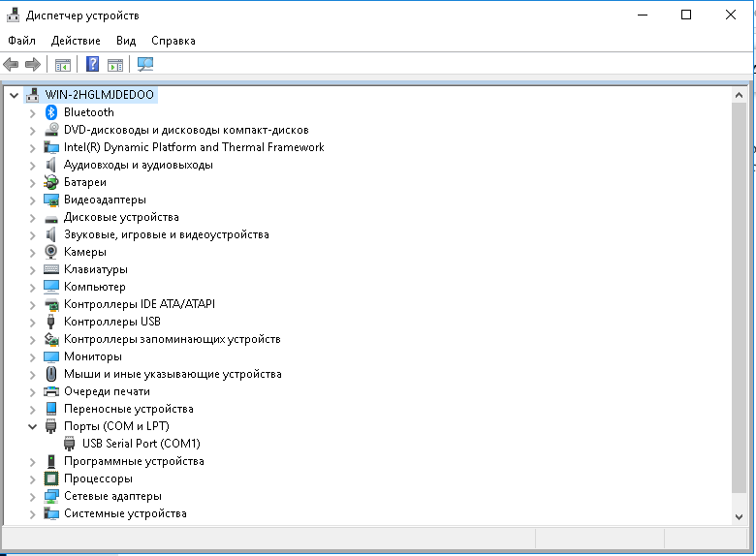Click the Камеры webcam icon
This screenshot has width=756, height=556.
tap(51, 252)
